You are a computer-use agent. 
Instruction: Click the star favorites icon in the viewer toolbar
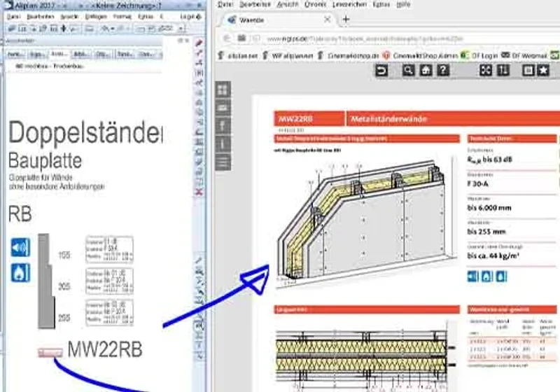pos(543,70)
